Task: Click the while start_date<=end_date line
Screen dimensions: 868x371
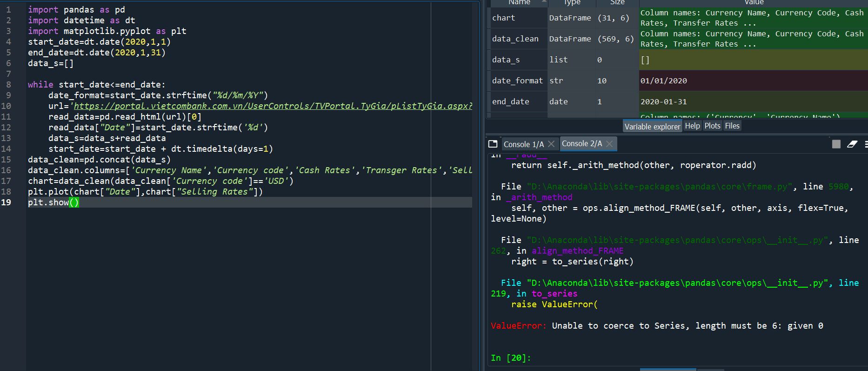Action: (96, 85)
